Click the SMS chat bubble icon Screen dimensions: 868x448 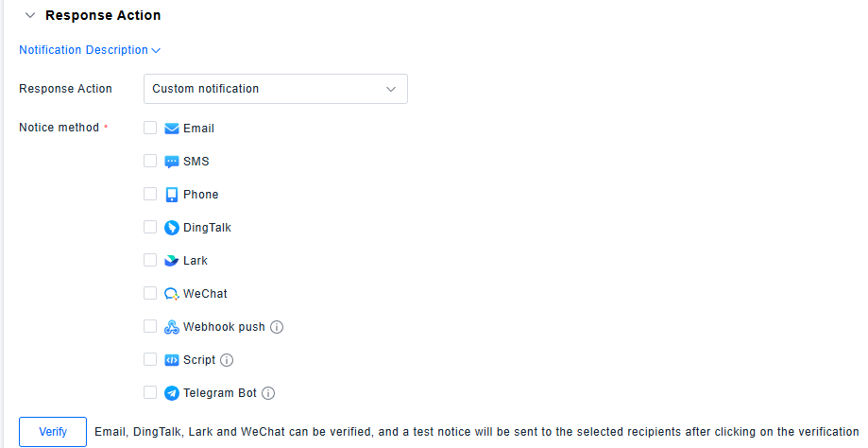[x=172, y=162]
